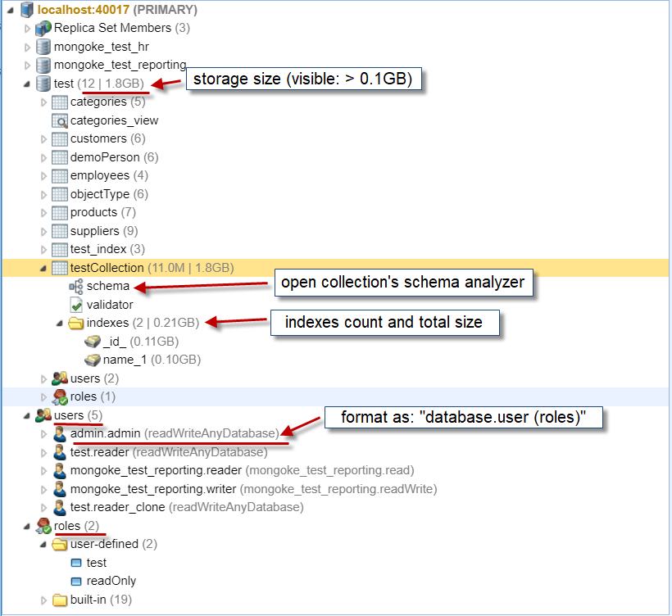Viewport: 672px width, 616px height.
Task: Click the built-in roles folder icon
Action: [x=60, y=600]
